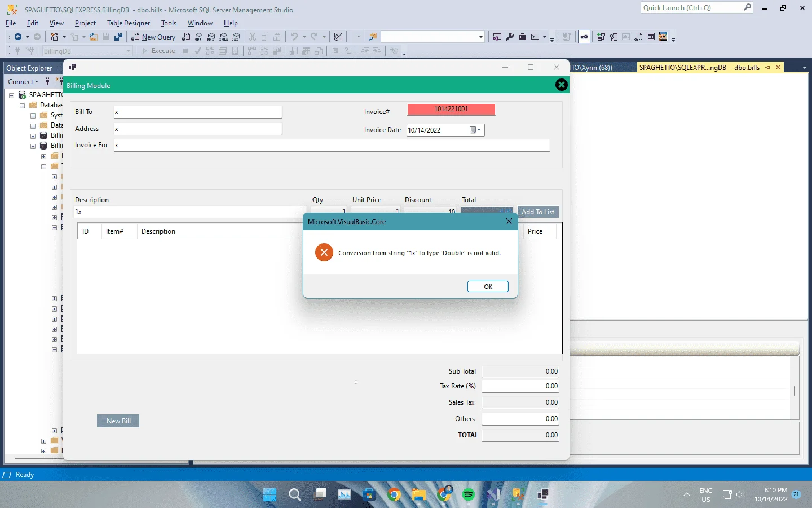Close the Microsoft.VisualBasic.Core error dialog

pyautogui.click(x=509, y=222)
